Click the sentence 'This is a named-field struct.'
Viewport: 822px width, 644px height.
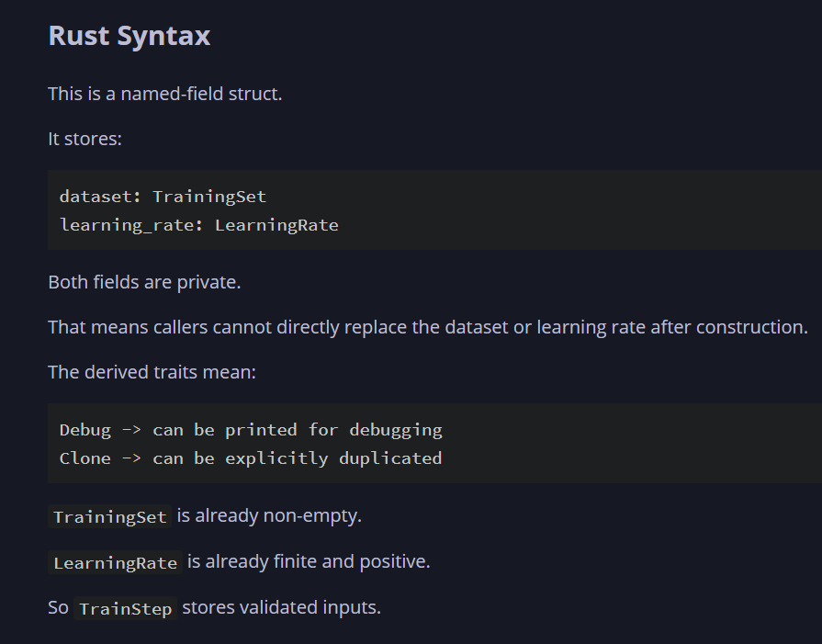coord(165,94)
